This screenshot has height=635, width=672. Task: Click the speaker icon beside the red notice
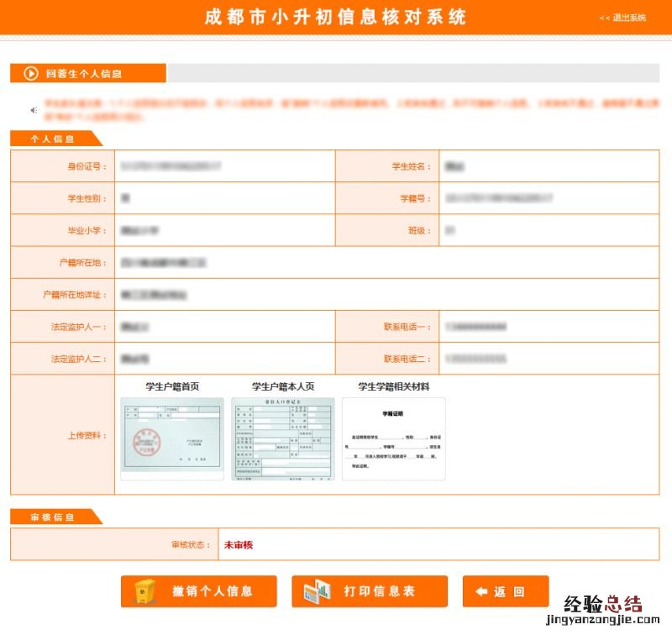tap(34, 110)
